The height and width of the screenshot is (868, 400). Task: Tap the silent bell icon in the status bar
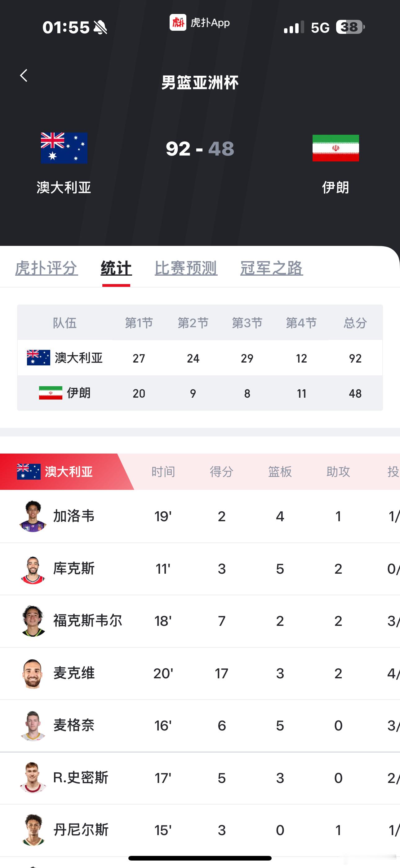click(100, 27)
